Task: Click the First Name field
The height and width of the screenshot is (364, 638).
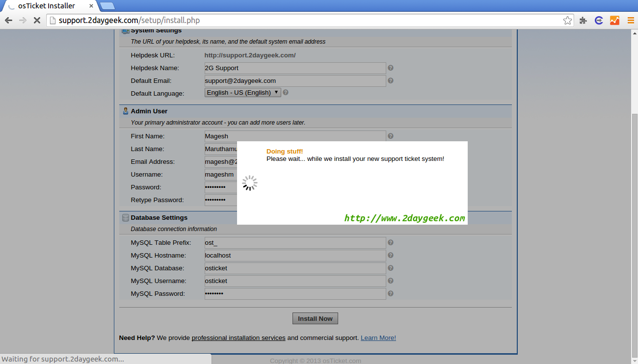Action: click(295, 136)
